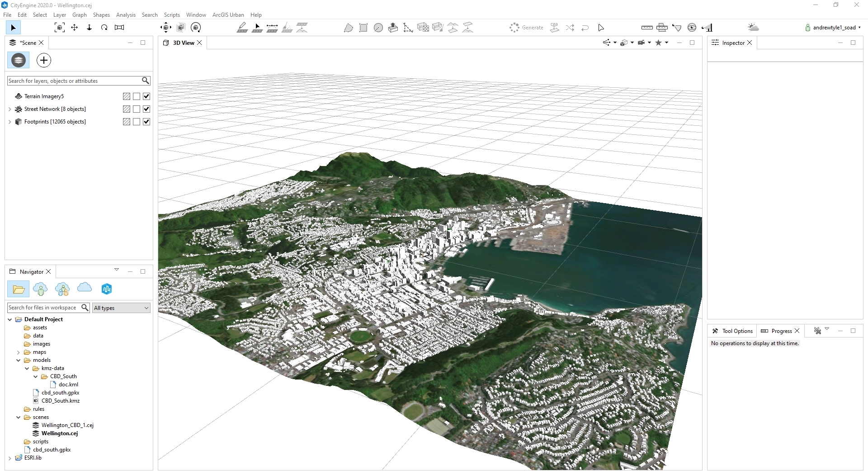This screenshot has height=475, width=868.
Task: Open the ArcGIS Urban menu
Action: coord(228,14)
